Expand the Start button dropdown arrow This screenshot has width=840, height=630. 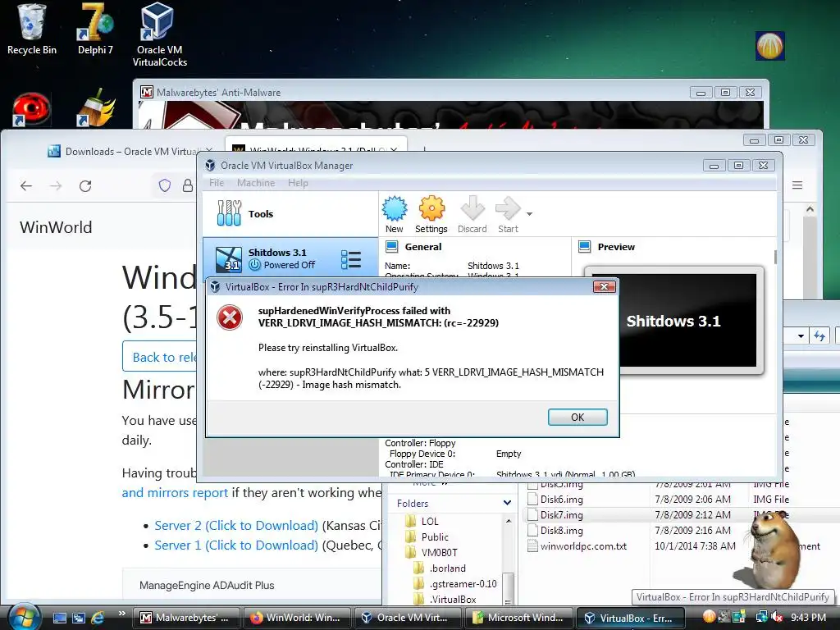point(529,214)
